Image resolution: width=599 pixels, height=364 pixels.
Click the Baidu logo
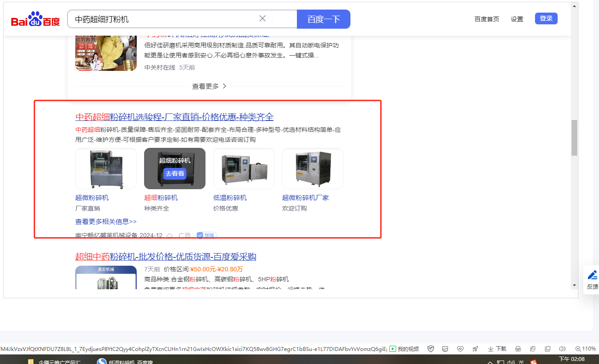(x=36, y=20)
